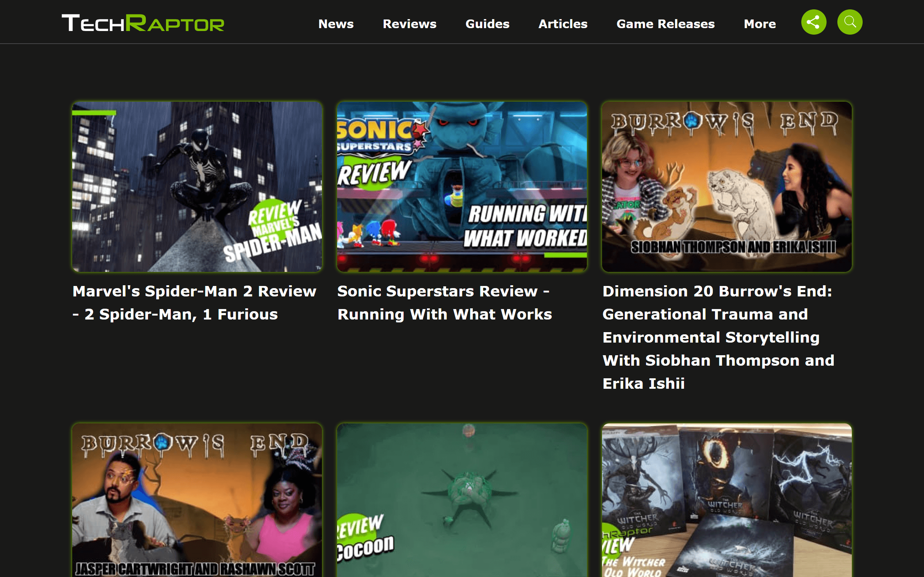Open the News section
924x577 pixels.
(x=336, y=24)
